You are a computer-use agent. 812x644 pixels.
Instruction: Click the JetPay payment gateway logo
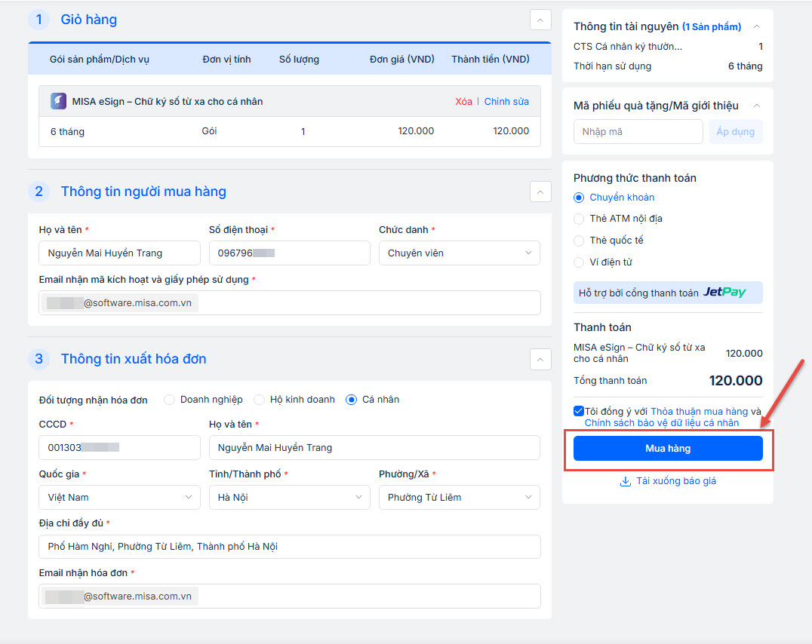[x=724, y=293]
